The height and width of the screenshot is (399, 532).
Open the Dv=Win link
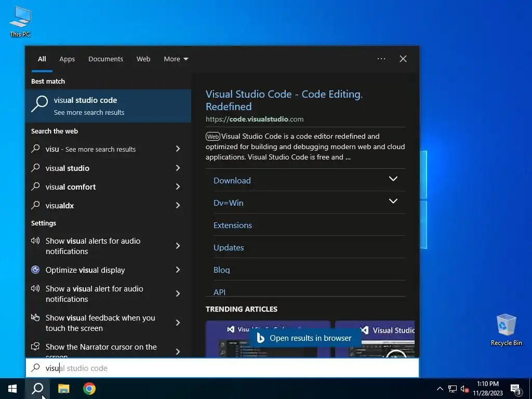tap(229, 203)
